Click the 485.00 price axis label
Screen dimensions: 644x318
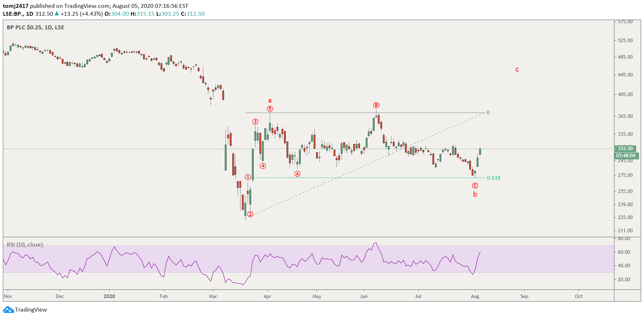pyautogui.click(x=625, y=57)
